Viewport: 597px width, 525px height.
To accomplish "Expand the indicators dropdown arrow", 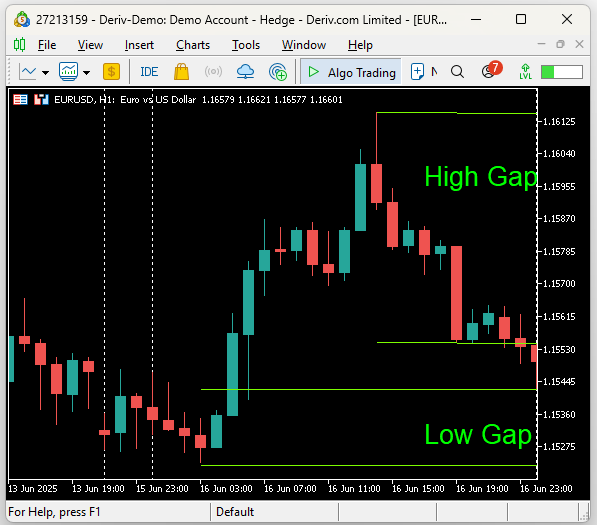I will tap(86, 72).
